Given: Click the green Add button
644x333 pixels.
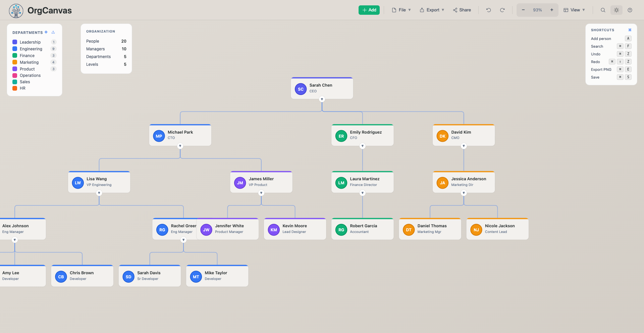Looking at the screenshot, I should [369, 10].
